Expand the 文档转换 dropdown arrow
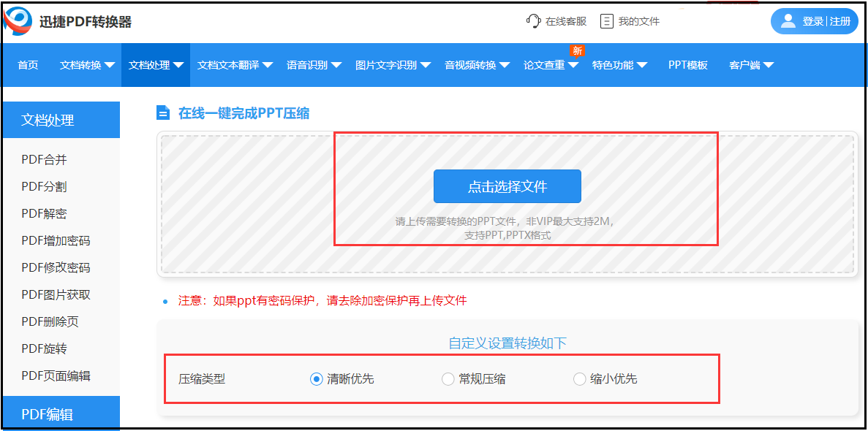868x431 pixels. tap(110, 65)
